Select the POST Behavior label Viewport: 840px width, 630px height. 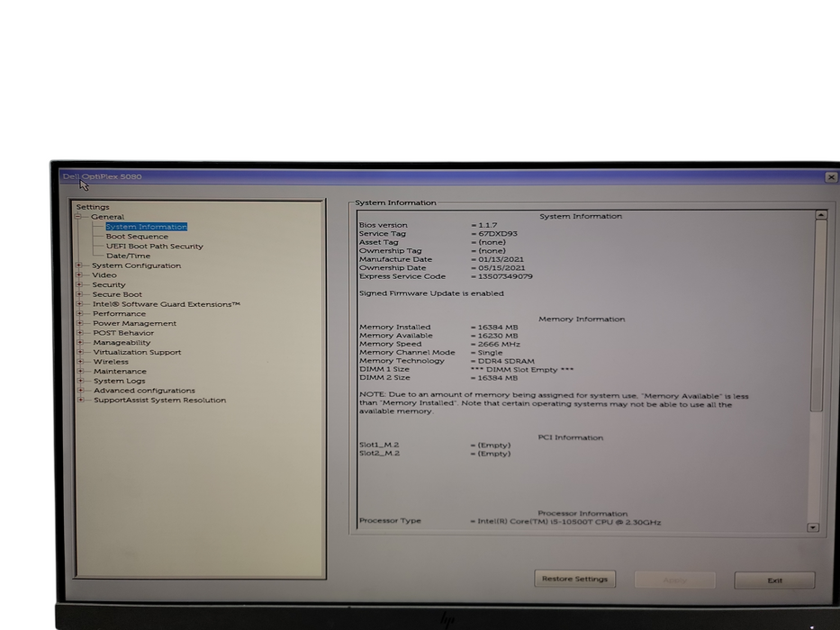point(123,333)
